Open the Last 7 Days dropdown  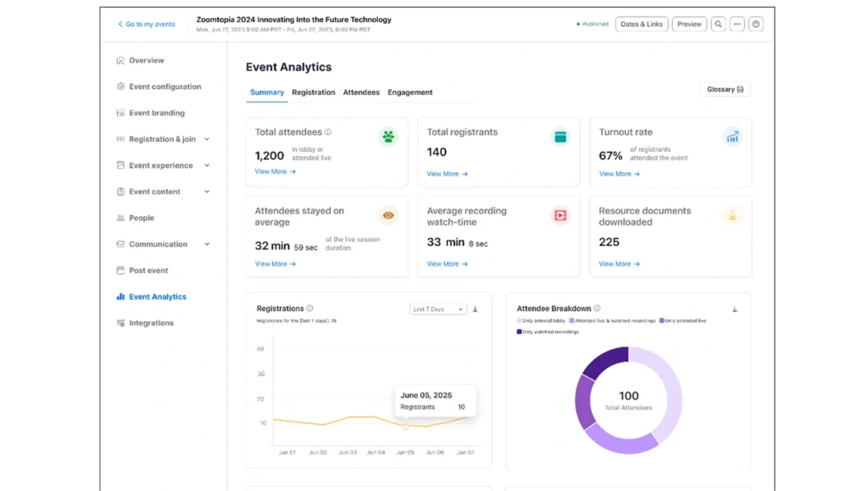tap(437, 309)
